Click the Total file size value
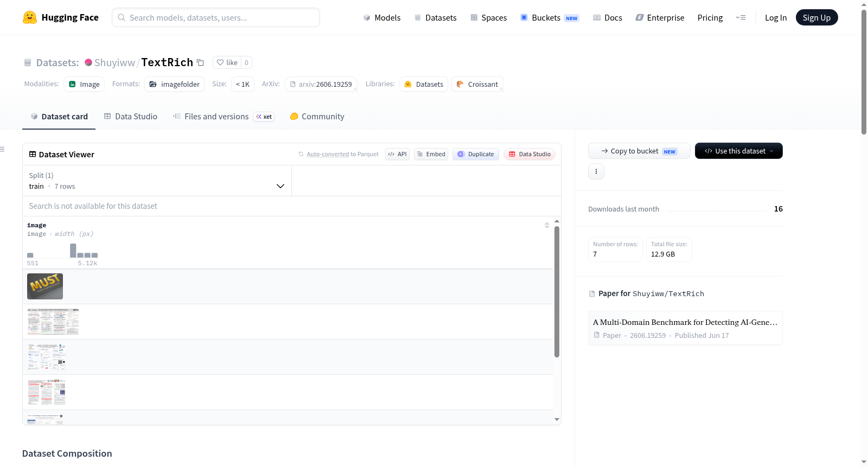 click(x=663, y=254)
